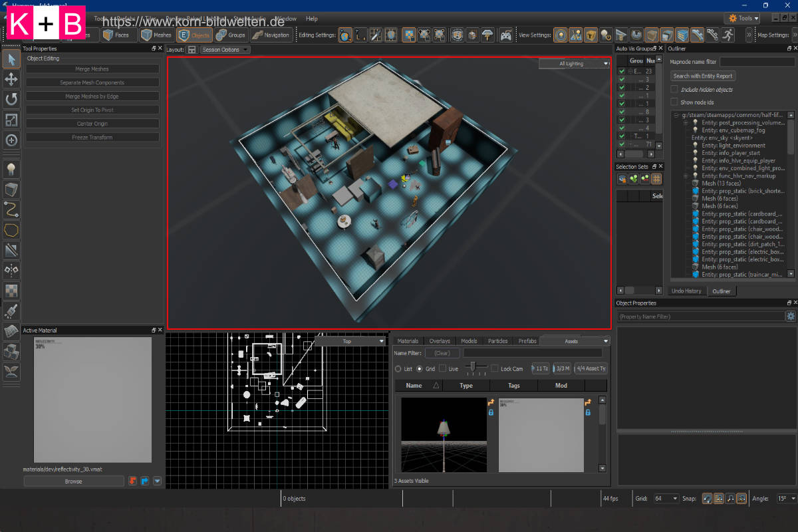Adjust the asset thumbnail size slider
The width and height of the screenshot is (798, 532).
click(473, 368)
